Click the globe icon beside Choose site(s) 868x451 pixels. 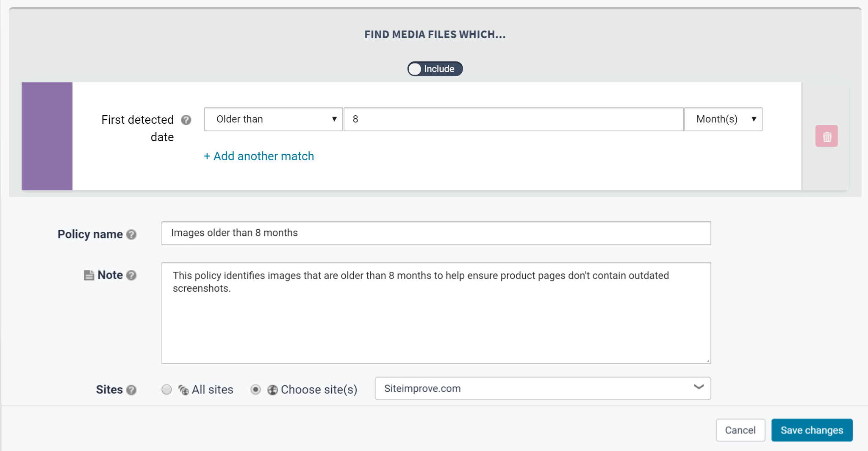coord(272,390)
